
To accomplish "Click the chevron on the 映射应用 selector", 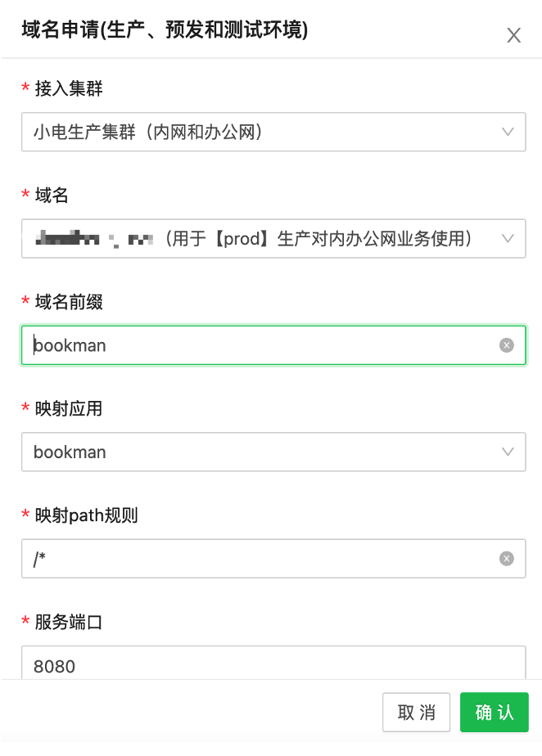I will coord(508,452).
